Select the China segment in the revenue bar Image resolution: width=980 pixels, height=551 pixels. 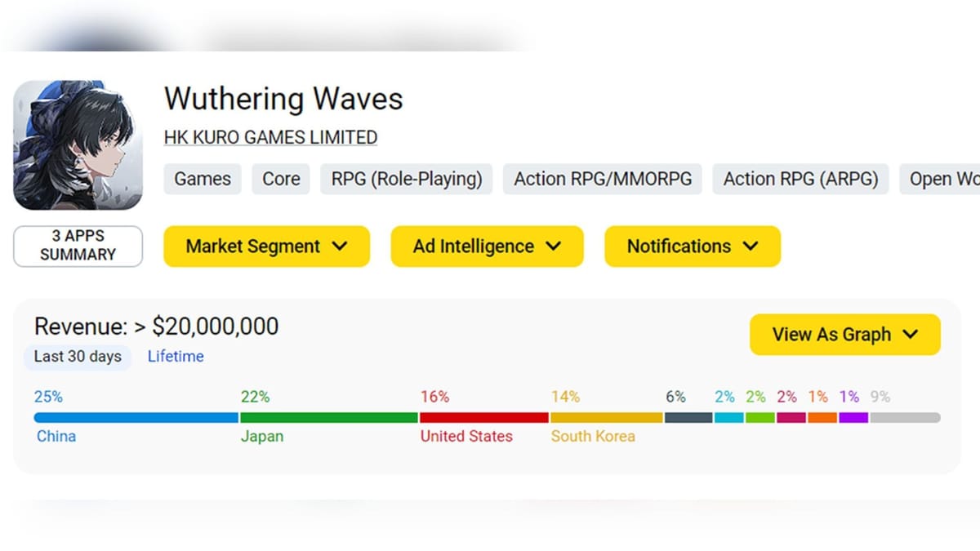135,416
